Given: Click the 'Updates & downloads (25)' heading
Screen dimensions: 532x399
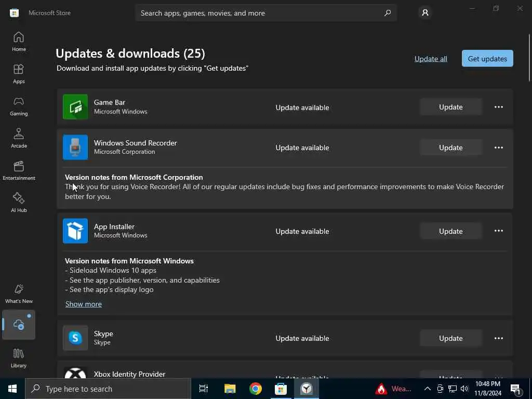Looking at the screenshot, I should coord(130,54).
